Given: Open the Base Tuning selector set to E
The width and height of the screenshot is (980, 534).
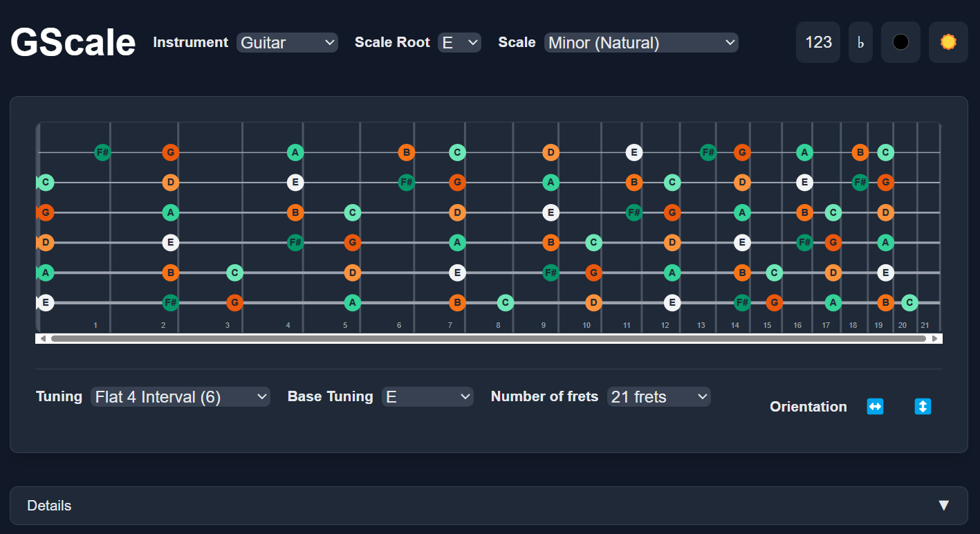Looking at the screenshot, I should pos(427,396).
